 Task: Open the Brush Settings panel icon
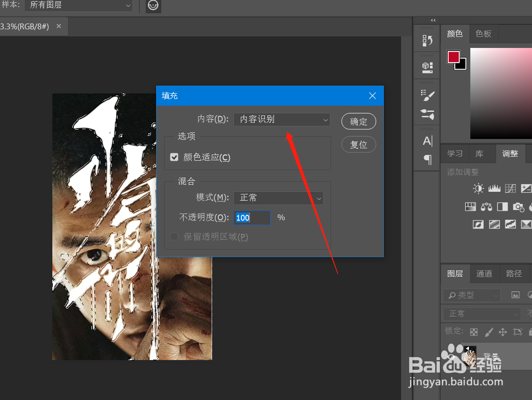tap(427, 95)
